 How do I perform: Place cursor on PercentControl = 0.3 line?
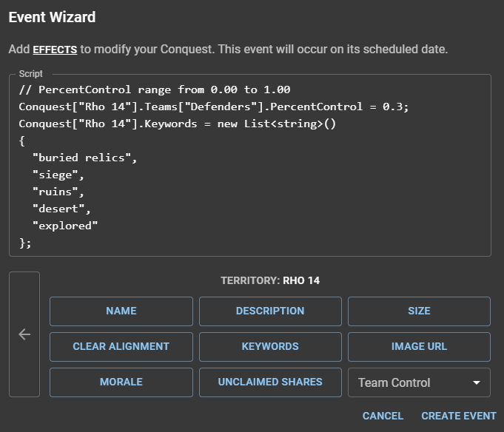(x=213, y=107)
